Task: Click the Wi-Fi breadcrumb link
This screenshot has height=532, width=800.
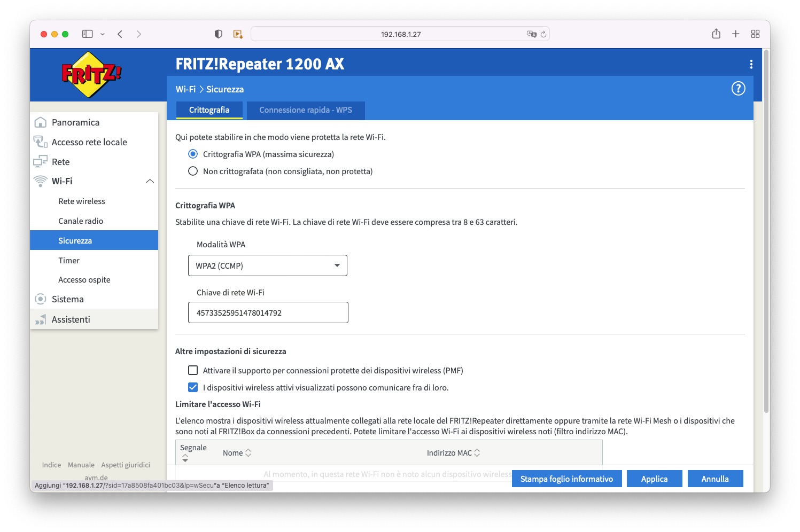Action: pyautogui.click(x=185, y=89)
